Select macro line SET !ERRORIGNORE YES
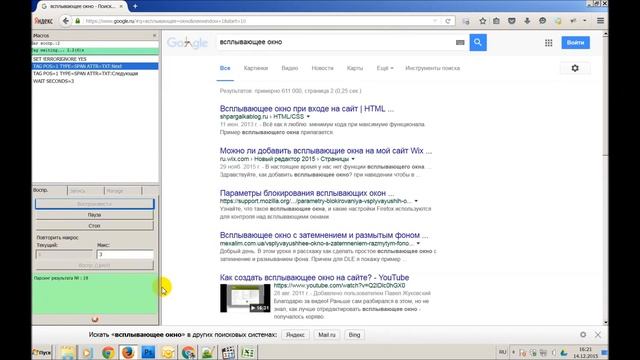 (x=95, y=59)
